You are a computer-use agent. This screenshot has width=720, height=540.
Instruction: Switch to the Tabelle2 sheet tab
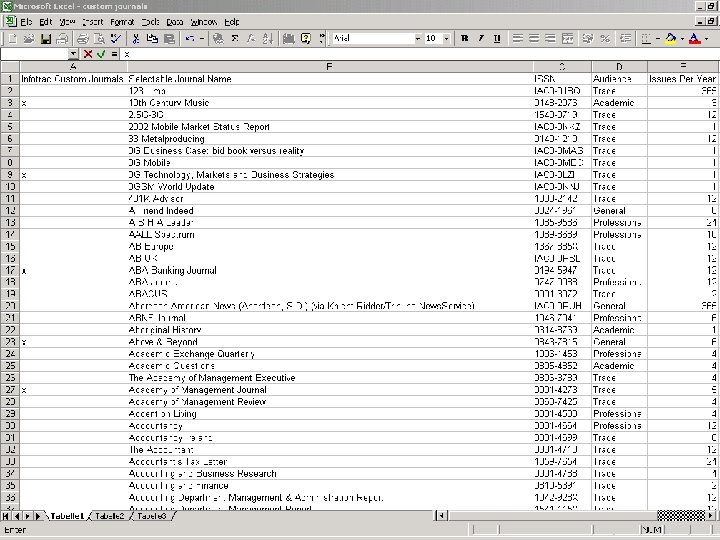[x=109, y=516]
